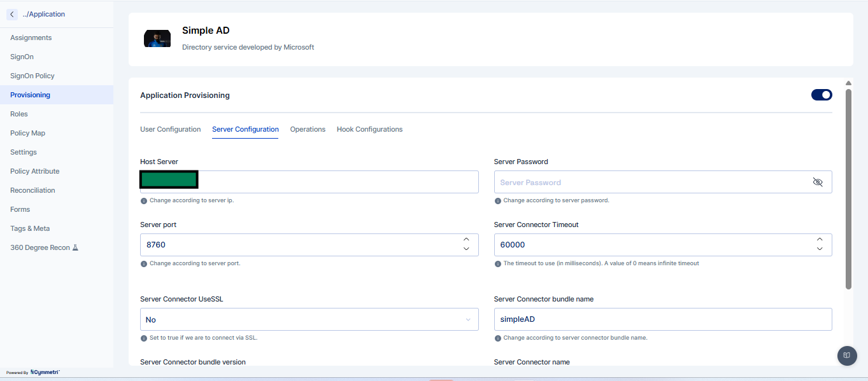This screenshot has height=381, width=868.
Task: Click the Simple AD application thumbnail
Action: tap(157, 38)
